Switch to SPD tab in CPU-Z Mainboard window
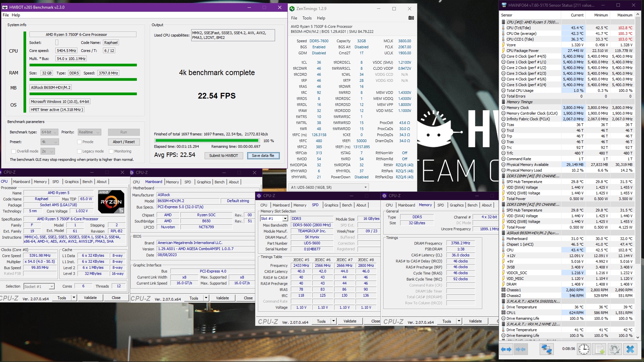 (x=188, y=182)
